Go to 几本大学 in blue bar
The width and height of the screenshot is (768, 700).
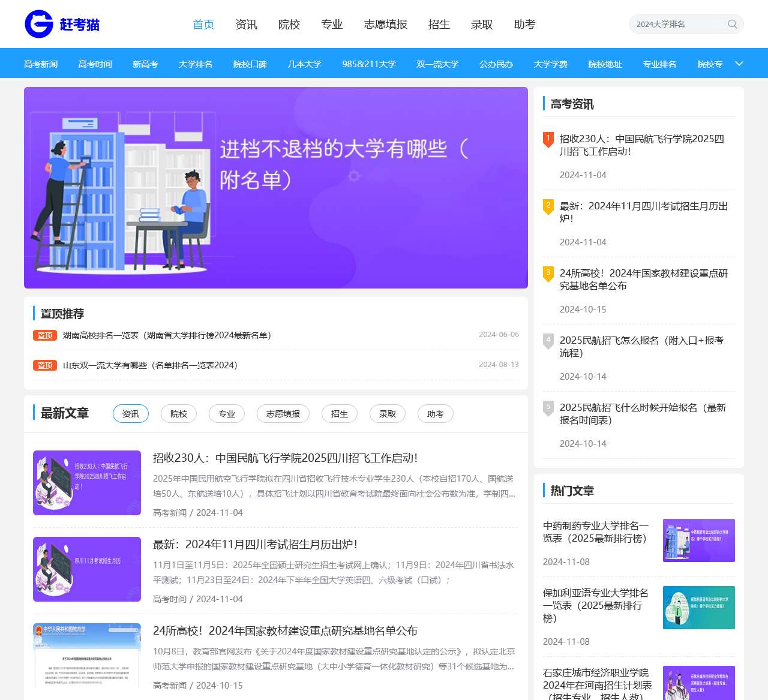[x=305, y=64]
